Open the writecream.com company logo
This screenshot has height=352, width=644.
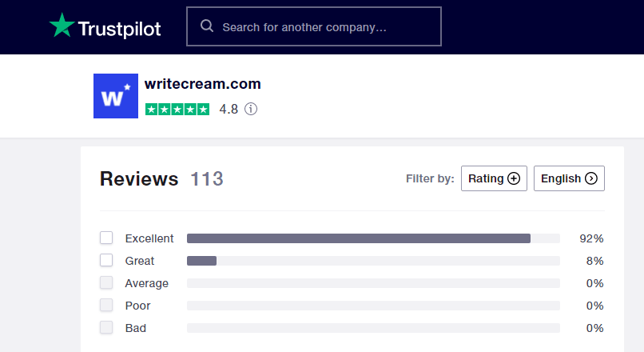116,96
